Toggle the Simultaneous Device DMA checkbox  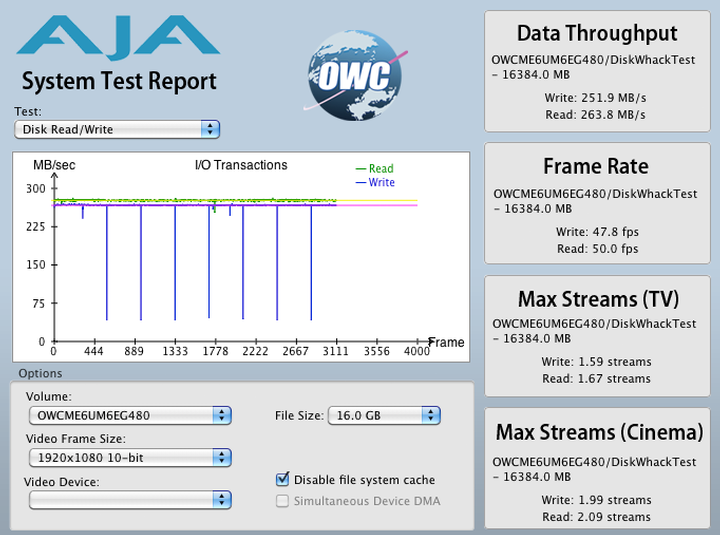tap(283, 500)
